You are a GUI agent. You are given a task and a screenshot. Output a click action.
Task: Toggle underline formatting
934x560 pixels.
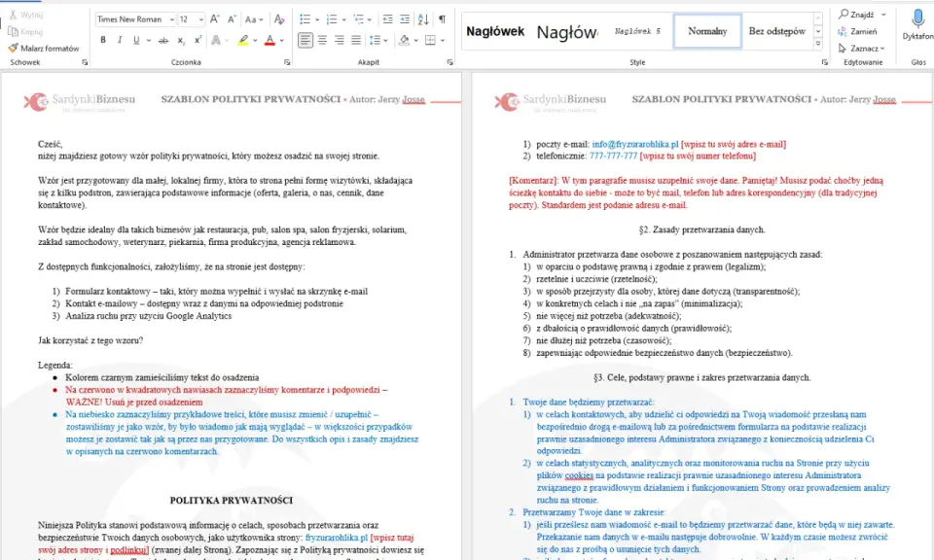pyautogui.click(x=136, y=40)
